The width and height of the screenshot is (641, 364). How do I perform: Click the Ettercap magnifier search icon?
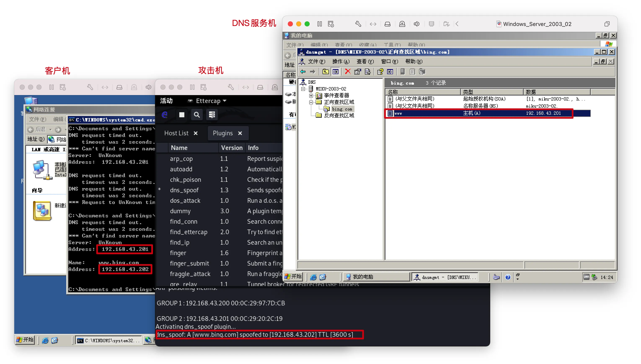click(197, 115)
